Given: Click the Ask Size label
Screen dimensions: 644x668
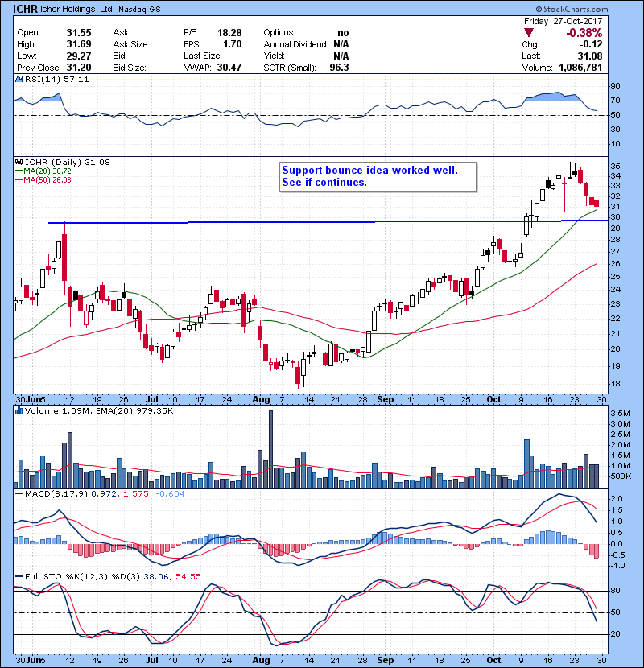Looking at the screenshot, I should (x=131, y=44).
